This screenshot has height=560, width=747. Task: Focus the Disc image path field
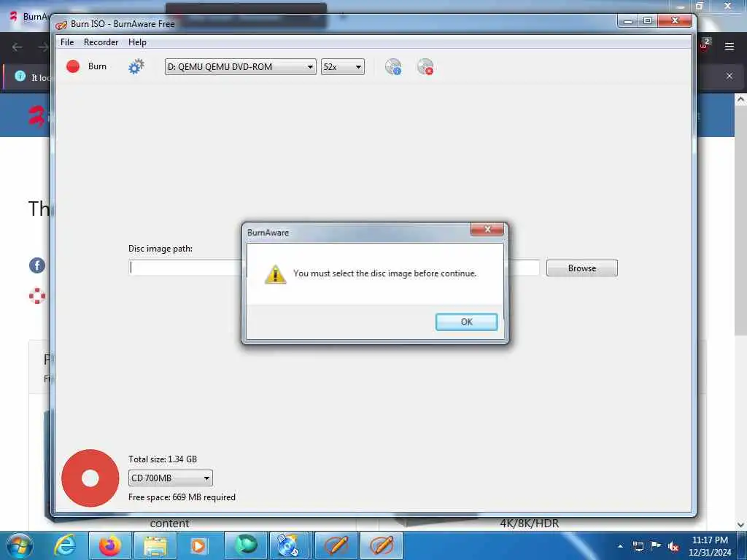[333, 268]
